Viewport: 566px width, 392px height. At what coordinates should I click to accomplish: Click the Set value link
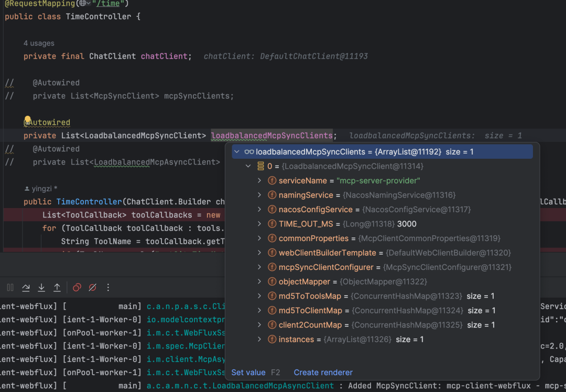[248, 373]
